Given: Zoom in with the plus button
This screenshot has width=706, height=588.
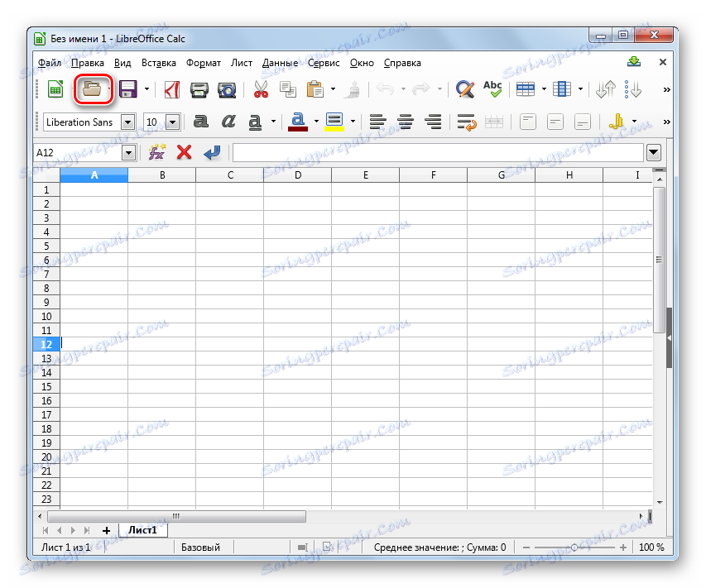Looking at the screenshot, I should [x=623, y=547].
